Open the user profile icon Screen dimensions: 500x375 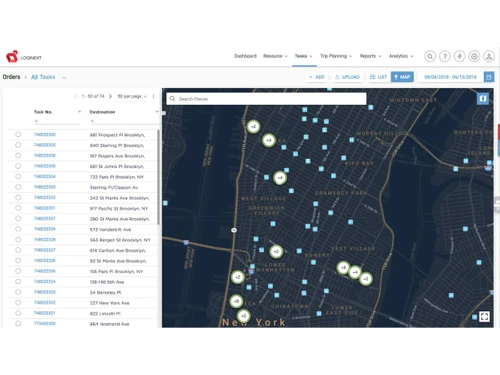tap(489, 56)
